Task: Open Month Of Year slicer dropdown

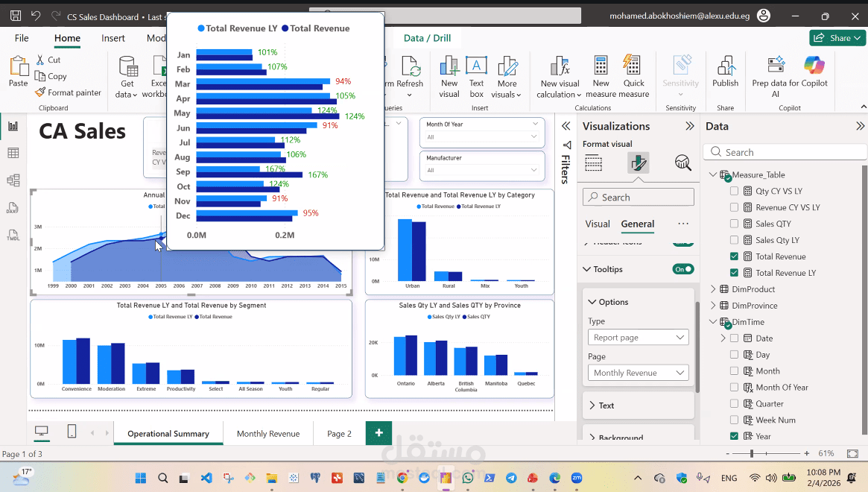Action: click(x=481, y=137)
